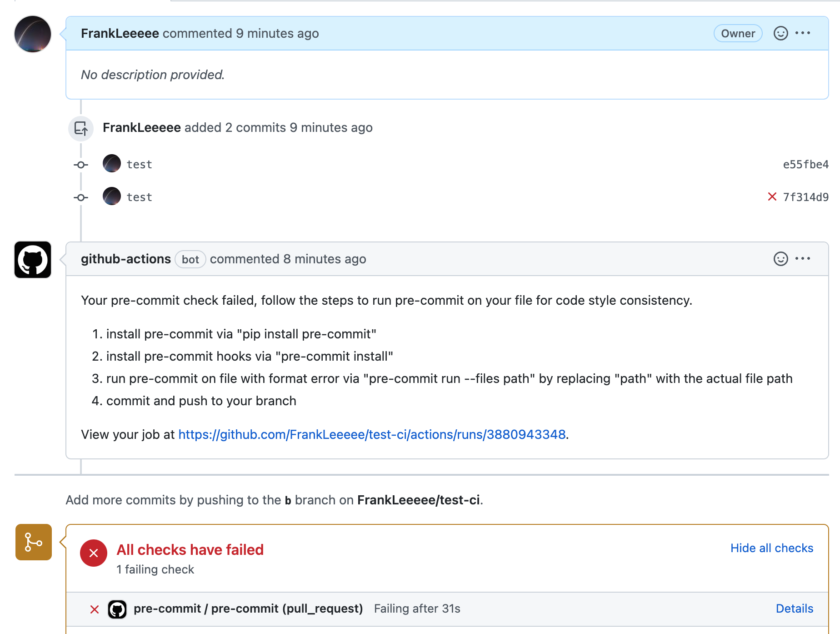Screen dimensions: 840x634
Task: Click the FrankLeeeee username in comment header
Action: point(120,33)
